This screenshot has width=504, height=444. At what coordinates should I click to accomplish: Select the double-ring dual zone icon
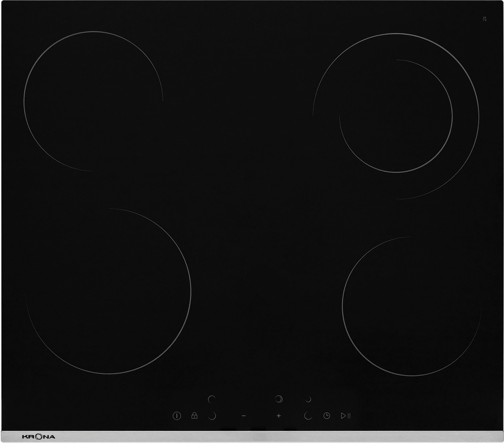[279, 399]
